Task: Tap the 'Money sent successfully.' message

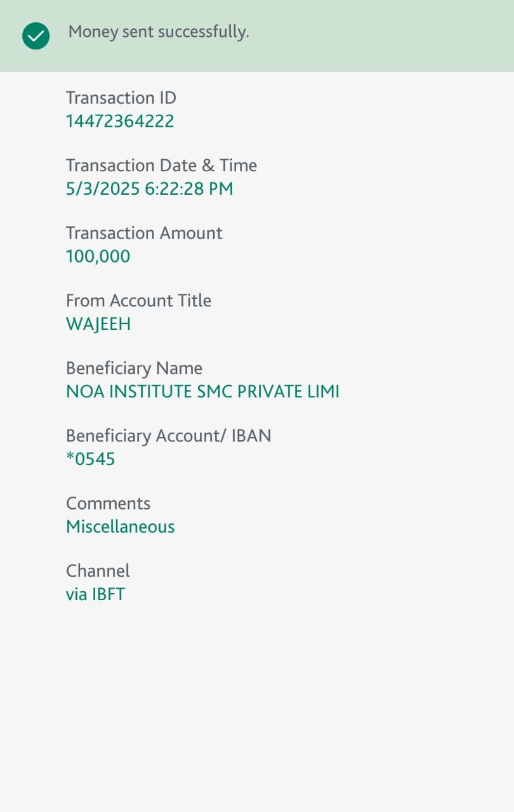Action: pos(159,32)
